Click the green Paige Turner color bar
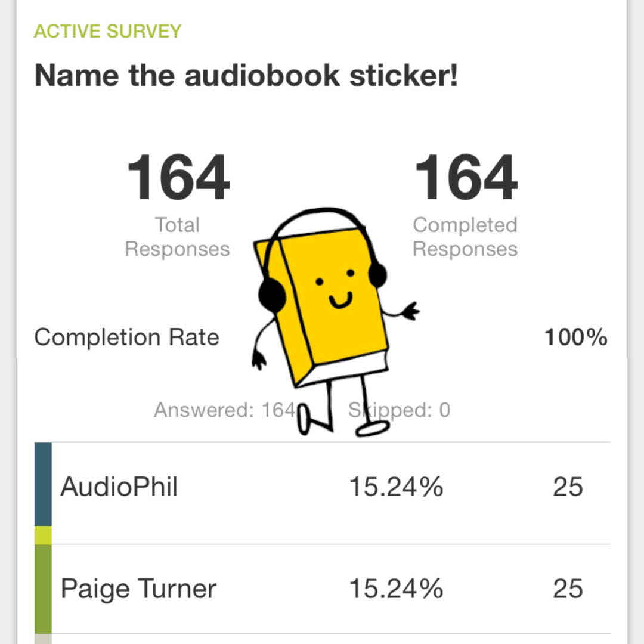The image size is (644, 644). (43, 589)
